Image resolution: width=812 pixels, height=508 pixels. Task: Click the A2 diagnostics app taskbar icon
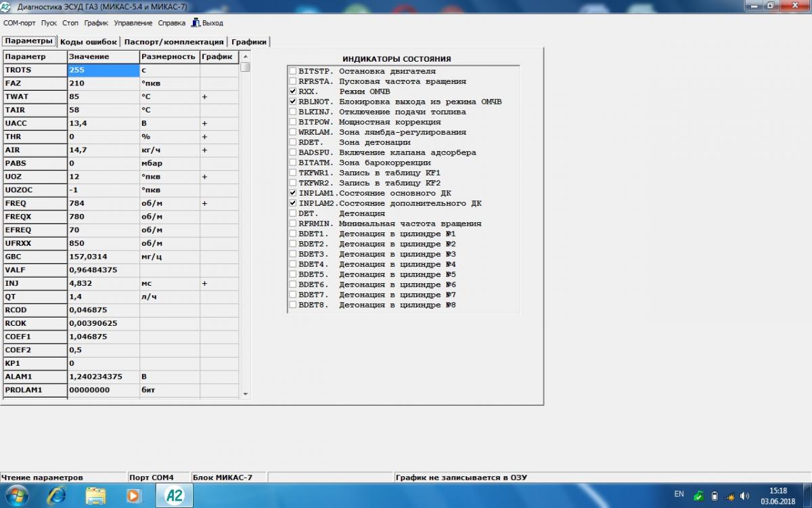click(x=174, y=495)
